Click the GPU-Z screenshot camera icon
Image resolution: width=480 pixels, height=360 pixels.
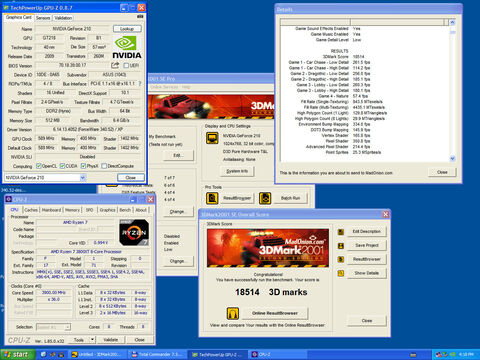140,16
